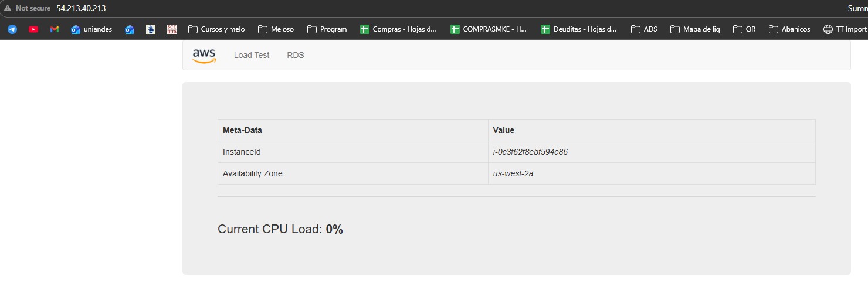
Task: Open the Program bookmark folder
Action: click(327, 29)
